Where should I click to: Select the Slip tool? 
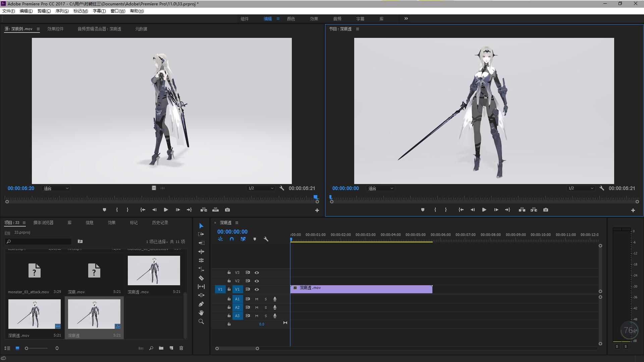click(201, 287)
